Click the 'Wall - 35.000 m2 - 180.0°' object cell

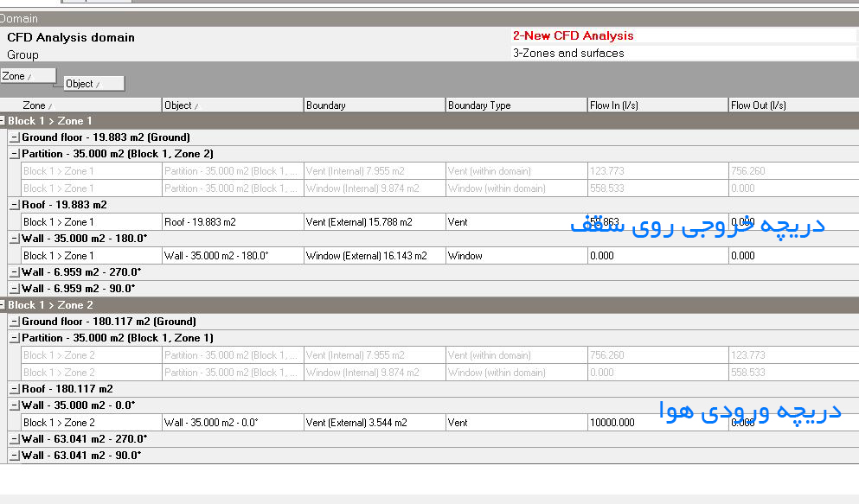233,256
